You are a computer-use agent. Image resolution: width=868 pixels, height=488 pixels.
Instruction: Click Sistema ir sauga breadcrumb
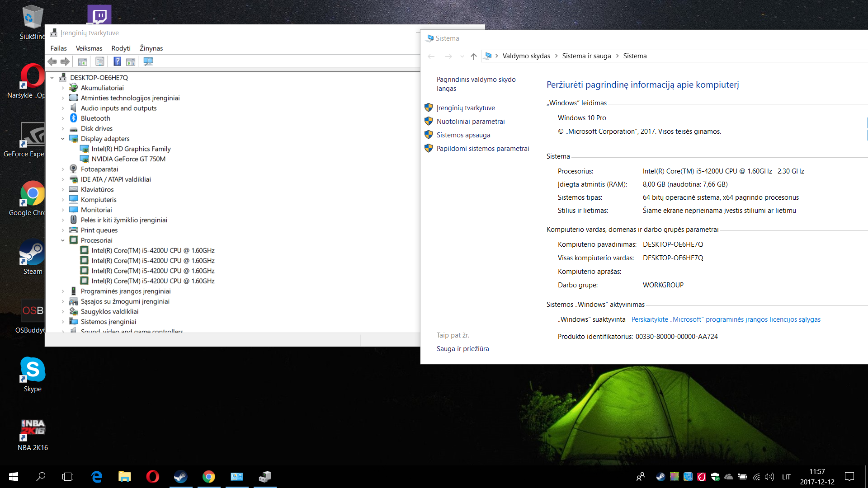tap(586, 56)
